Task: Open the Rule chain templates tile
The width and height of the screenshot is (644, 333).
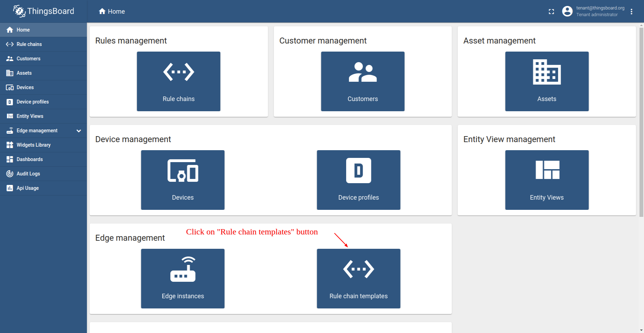Action: coord(358,278)
